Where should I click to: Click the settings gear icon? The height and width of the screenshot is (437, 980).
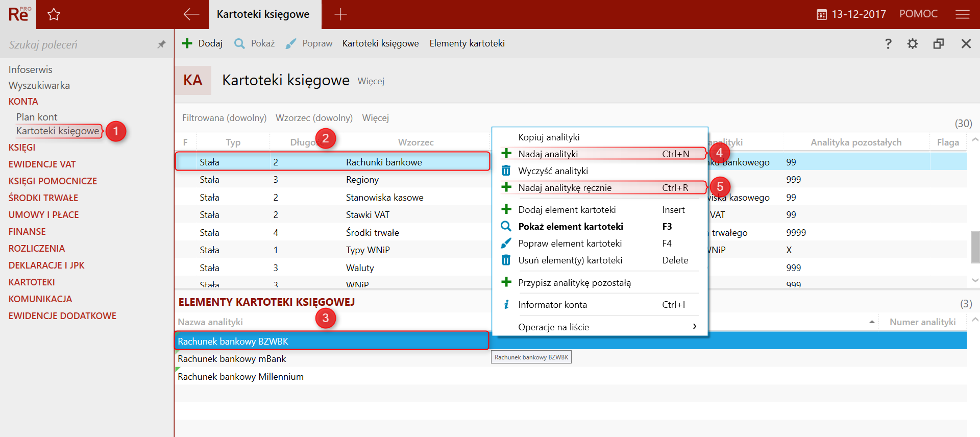(x=912, y=44)
